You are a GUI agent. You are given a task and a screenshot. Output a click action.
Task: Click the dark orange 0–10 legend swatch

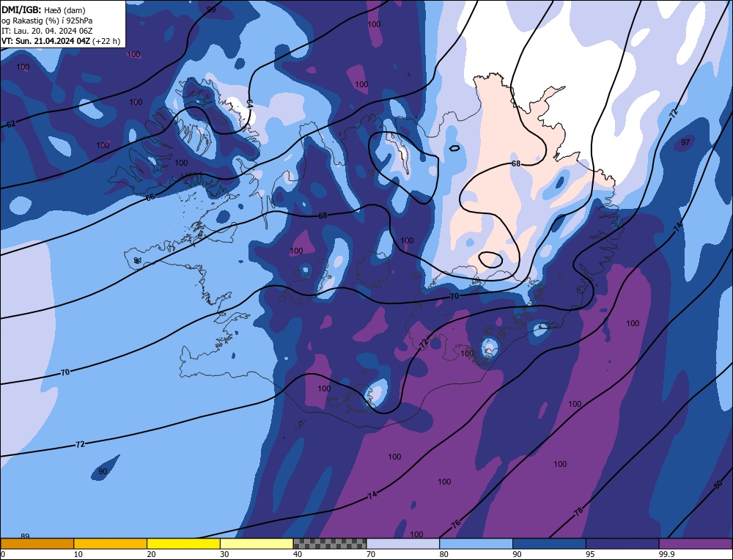(37, 543)
